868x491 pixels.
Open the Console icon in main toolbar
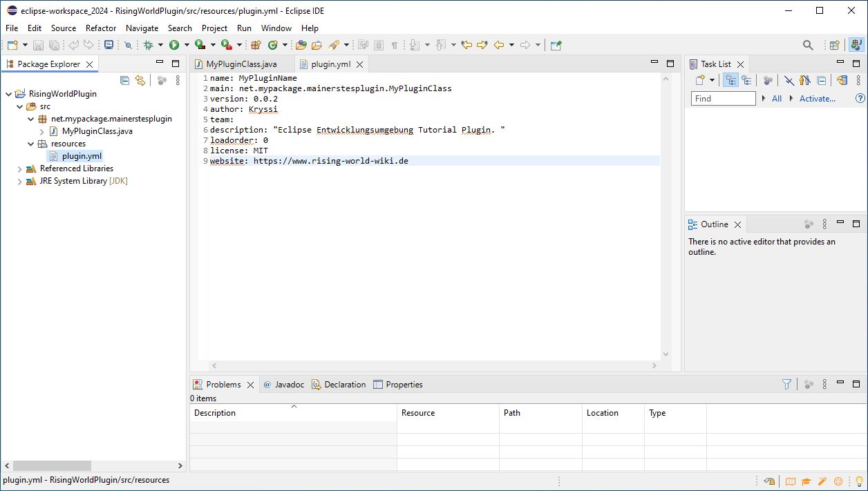pos(108,45)
